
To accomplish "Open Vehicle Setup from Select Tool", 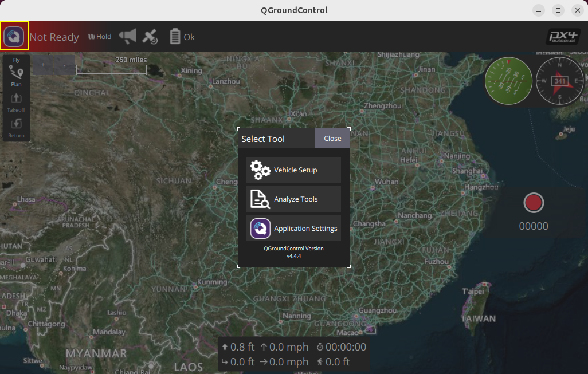I will pos(293,170).
